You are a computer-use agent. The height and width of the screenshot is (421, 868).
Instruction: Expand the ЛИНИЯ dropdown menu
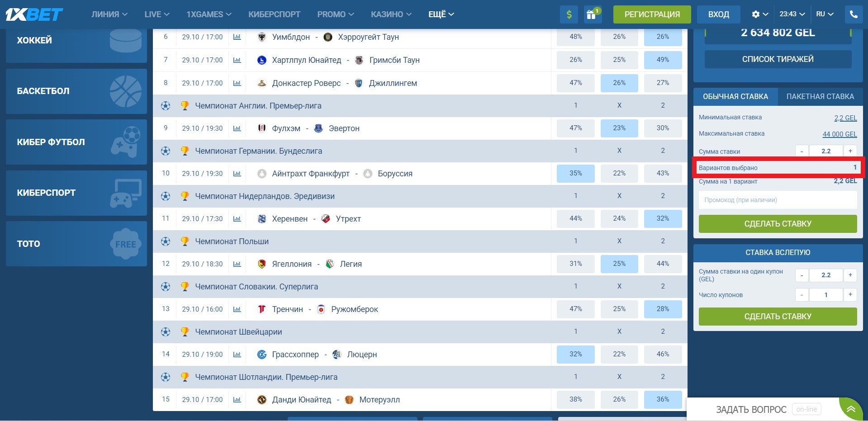tap(109, 14)
